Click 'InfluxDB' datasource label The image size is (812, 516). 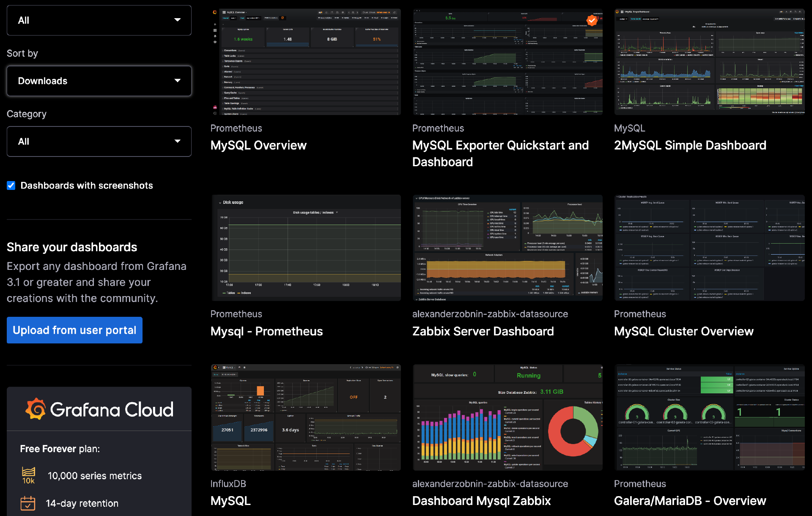[x=228, y=484]
